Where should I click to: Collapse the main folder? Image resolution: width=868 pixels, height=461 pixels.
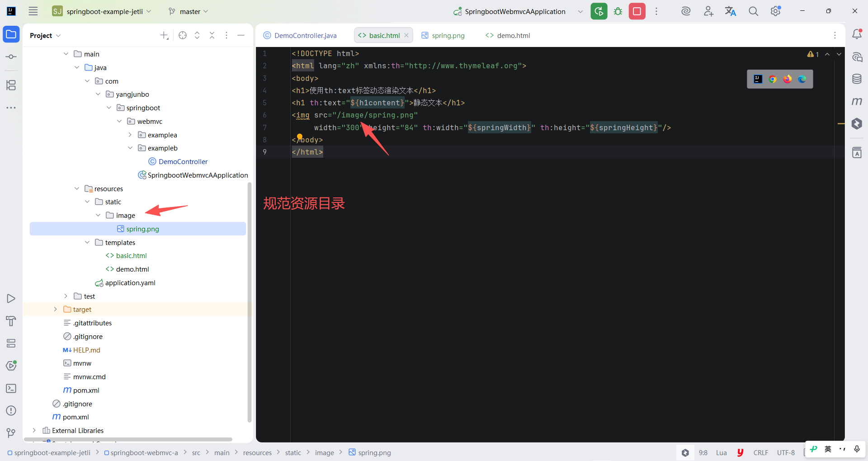(66, 54)
